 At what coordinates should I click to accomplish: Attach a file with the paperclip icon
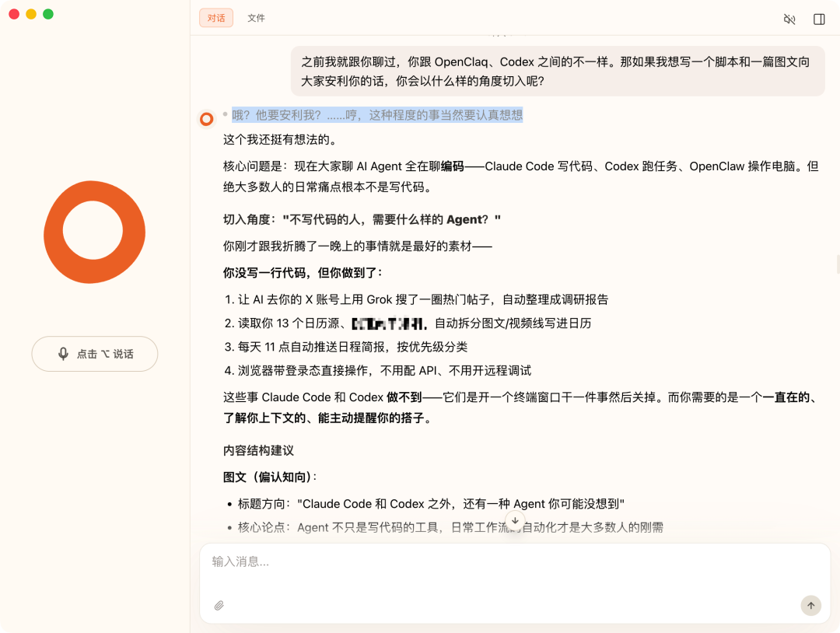[x=219, y=606]
